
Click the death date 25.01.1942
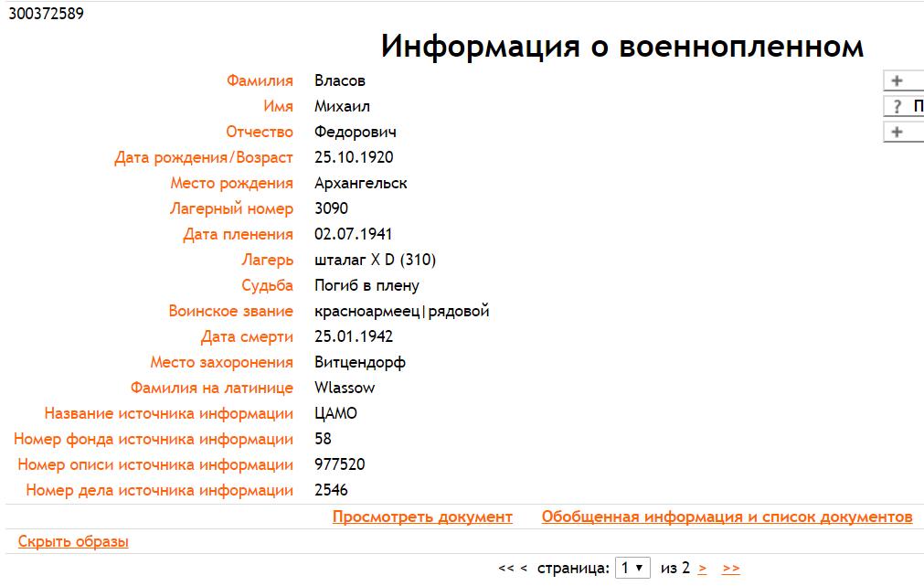tap(354, 336)
